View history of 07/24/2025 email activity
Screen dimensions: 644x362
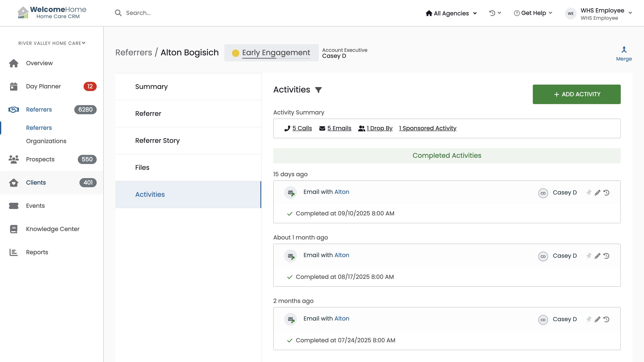tap(606, 319)
